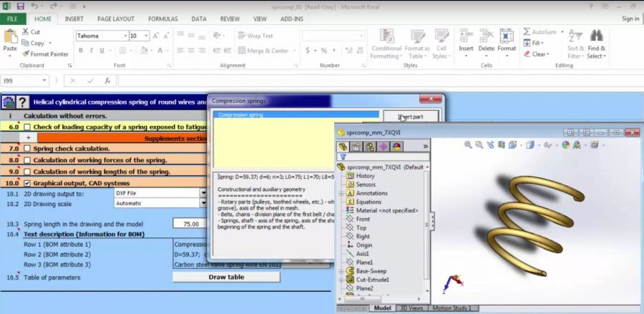Image resolution: width=644 pixels, height=314 pixels.
Task: Open the Tahoma font name dropdown
Action: click(126, 36)
